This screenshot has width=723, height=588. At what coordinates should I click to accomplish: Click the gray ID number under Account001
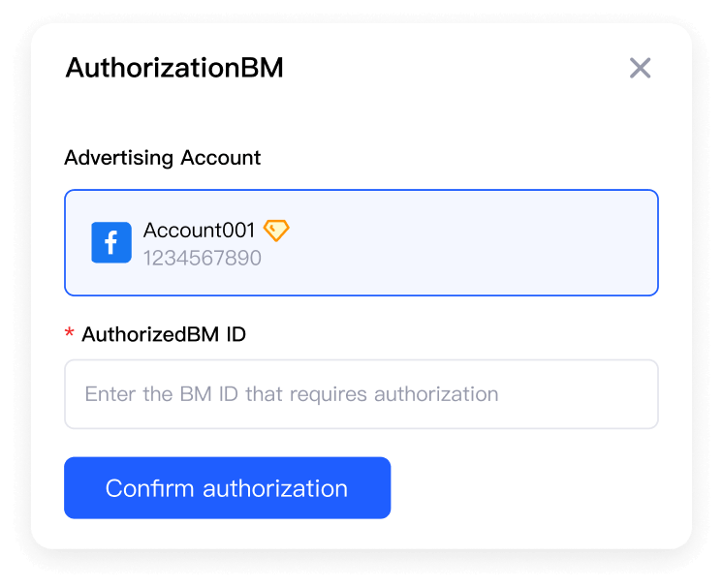tap(202, 258)
